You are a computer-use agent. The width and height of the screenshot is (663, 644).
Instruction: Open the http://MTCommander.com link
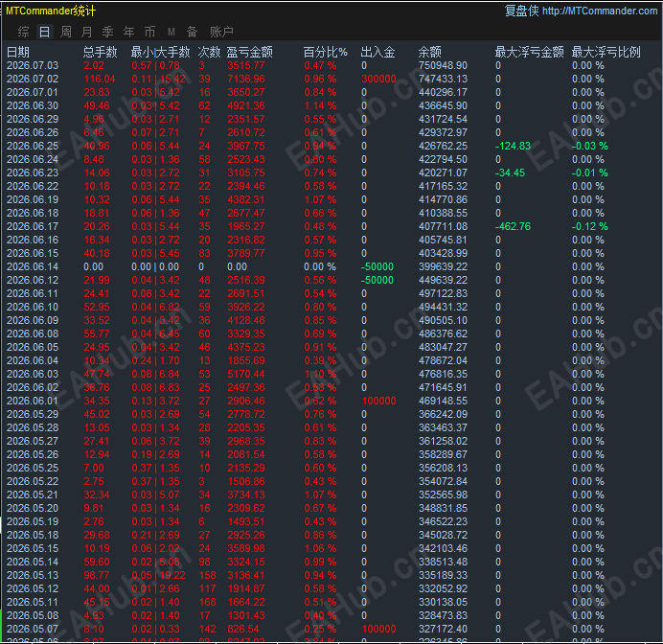coord(600,11)
